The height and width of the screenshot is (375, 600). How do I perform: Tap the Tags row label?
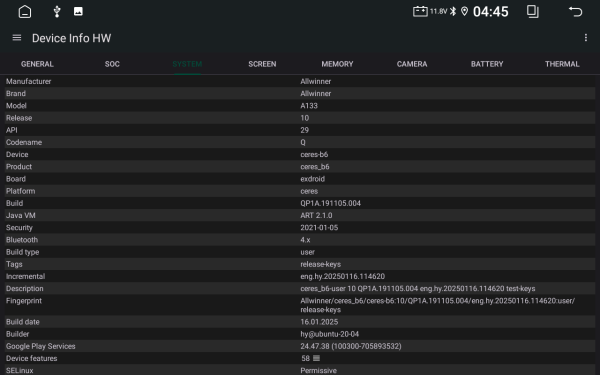pos(14,264)
